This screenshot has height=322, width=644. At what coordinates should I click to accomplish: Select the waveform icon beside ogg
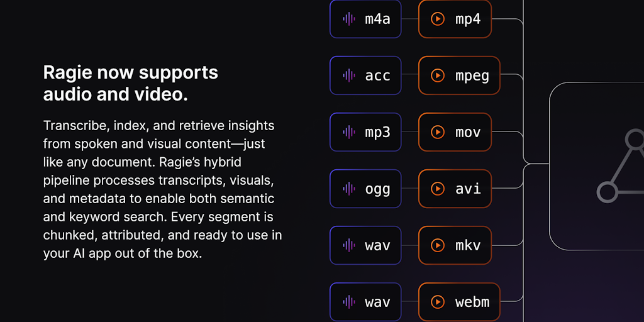click(348, 189)
